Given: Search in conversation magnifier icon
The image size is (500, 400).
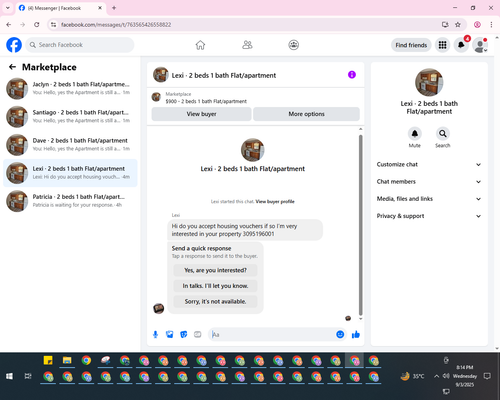Looking at the screenshot, I should 443,134.
